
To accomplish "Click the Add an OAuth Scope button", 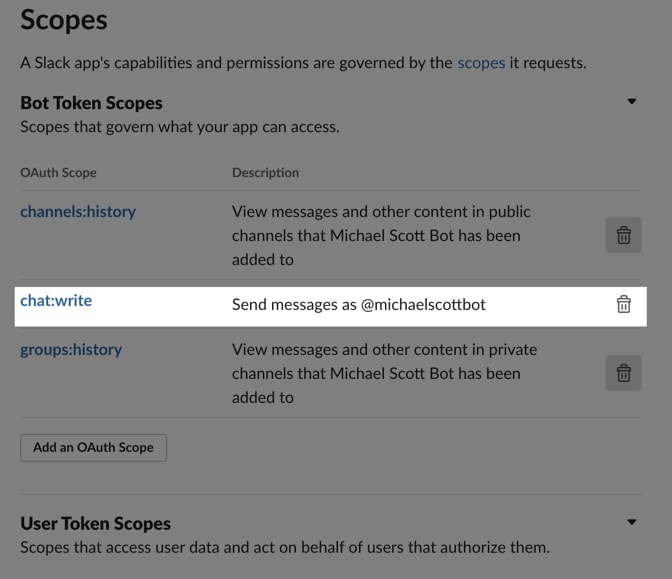I will tap(93, 448).
